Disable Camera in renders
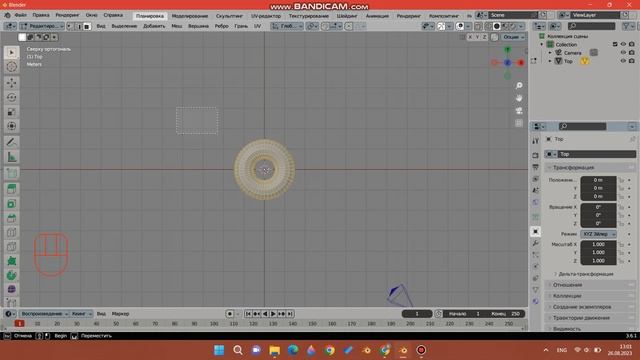 pyautogui.click(x=632, y=53)
